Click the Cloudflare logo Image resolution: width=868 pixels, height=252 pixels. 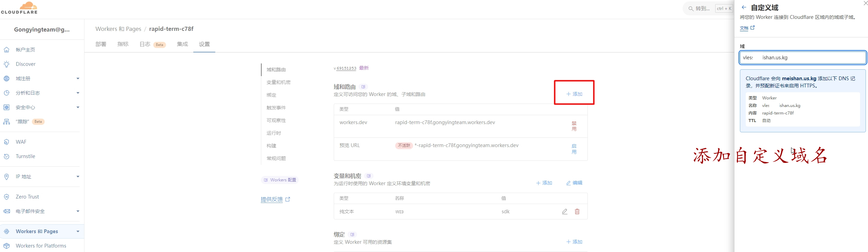[x=19, y=8]
